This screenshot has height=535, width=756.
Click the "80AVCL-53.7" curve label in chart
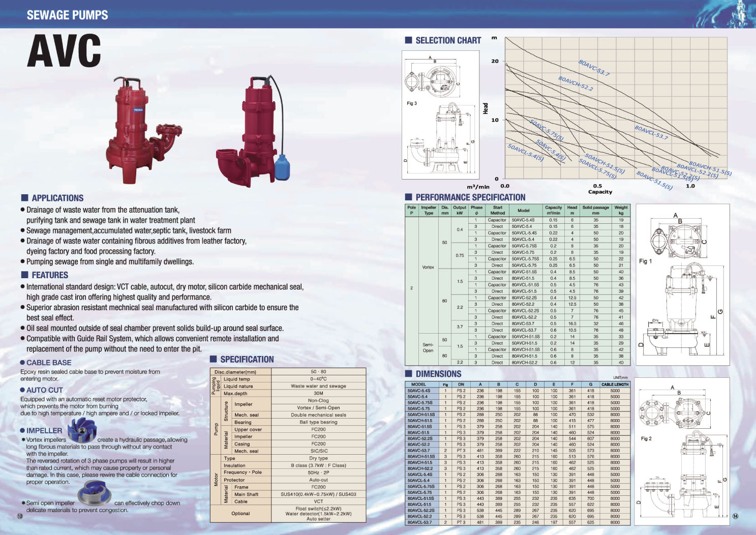[651, 132]
